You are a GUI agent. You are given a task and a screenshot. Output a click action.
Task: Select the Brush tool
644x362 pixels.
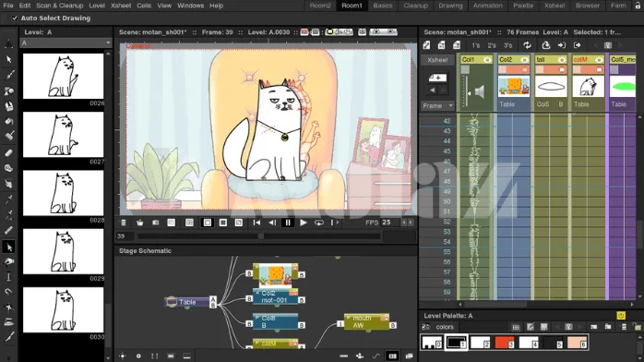(8, 75)
